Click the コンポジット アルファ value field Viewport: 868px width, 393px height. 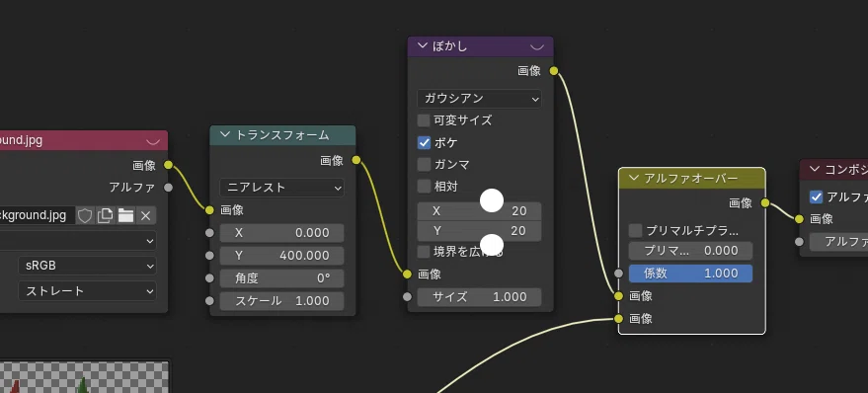click(x=838, y=242)
